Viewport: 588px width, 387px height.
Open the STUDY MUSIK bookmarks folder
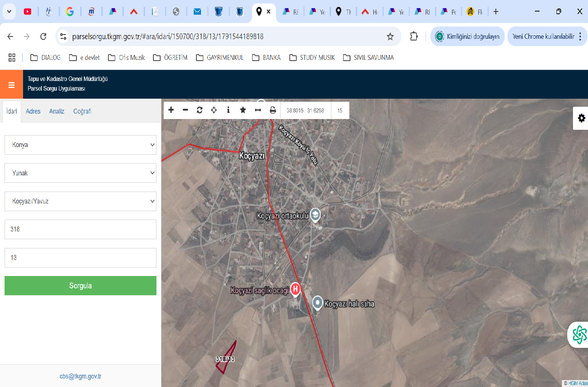tap(312, 58)
